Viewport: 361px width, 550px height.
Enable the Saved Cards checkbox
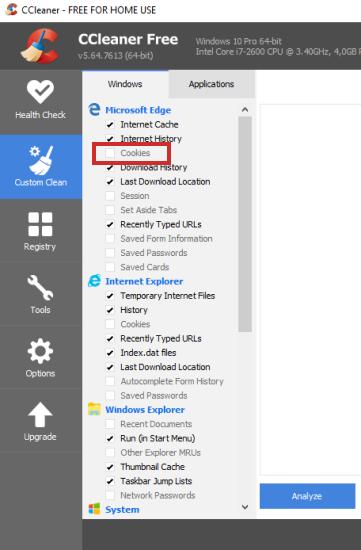110,267
